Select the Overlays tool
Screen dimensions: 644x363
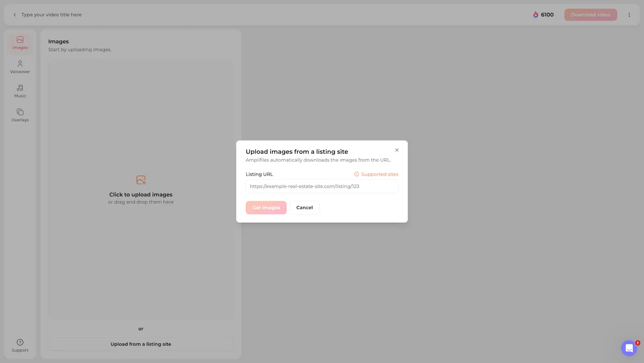(x=20, y=115)
